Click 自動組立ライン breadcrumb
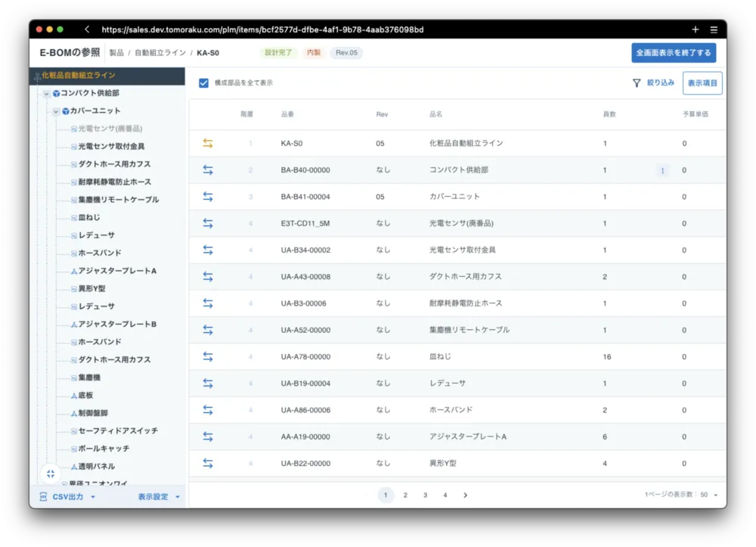The height and width of the screenshot is (547, 756). pos(160,53)
